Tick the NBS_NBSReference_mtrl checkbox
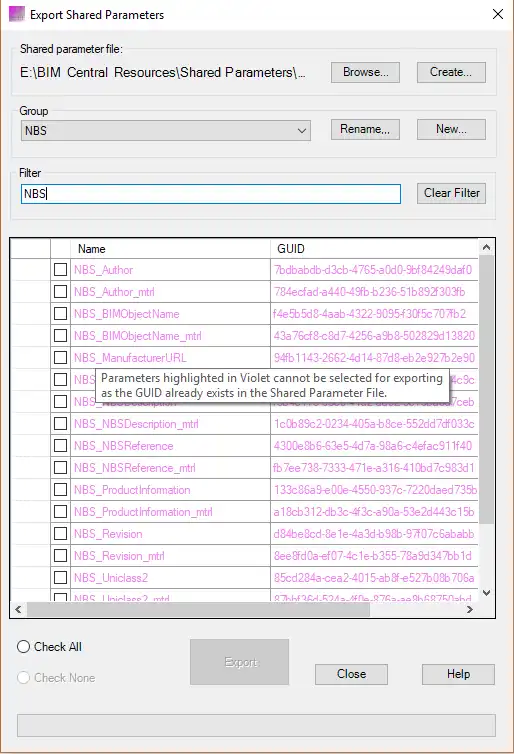The image size is (514, 754). pos(61,468)
